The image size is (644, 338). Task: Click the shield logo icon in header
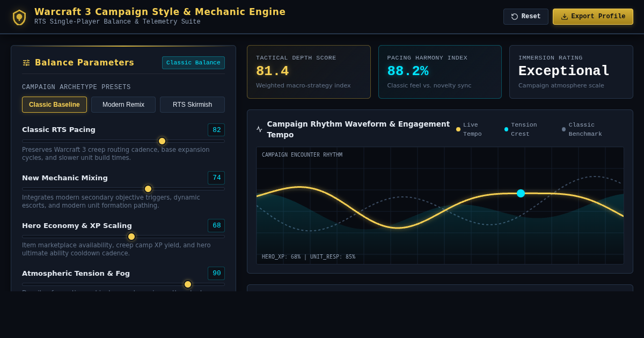click(19, 17)
